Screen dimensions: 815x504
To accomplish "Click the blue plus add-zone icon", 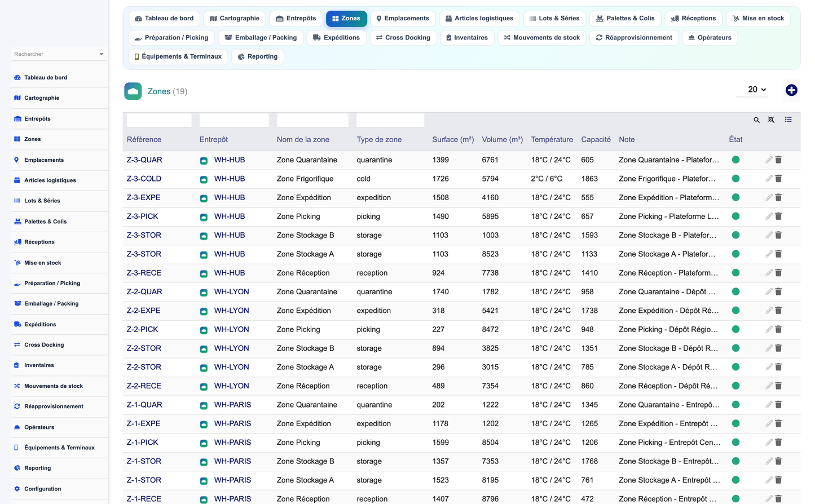I will click(791, 90).
